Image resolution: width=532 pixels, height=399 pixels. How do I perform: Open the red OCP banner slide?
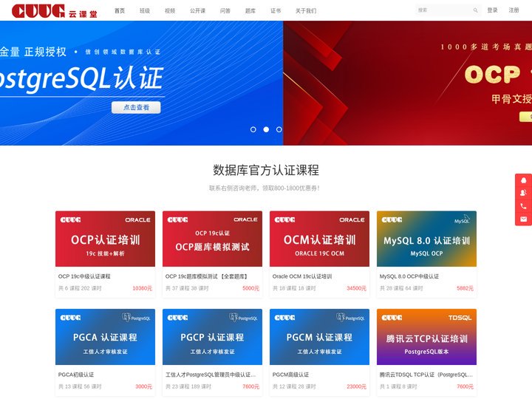407,83
